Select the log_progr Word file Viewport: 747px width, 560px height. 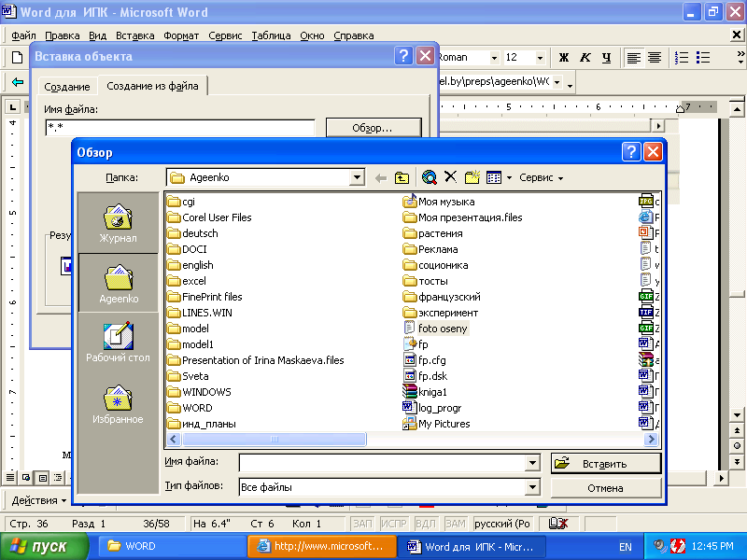tap(432, 408)
